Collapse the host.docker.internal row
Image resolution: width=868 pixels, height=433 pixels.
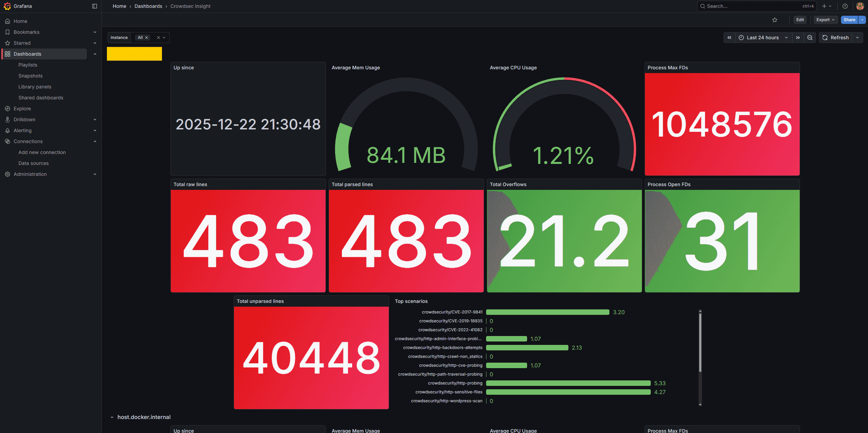click(x=112, y=417)
